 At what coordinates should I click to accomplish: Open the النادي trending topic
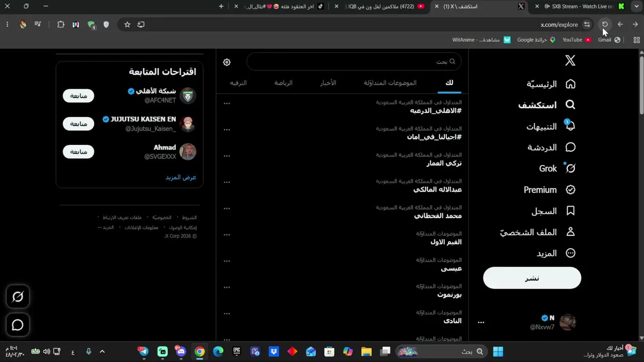pos(452,321)
